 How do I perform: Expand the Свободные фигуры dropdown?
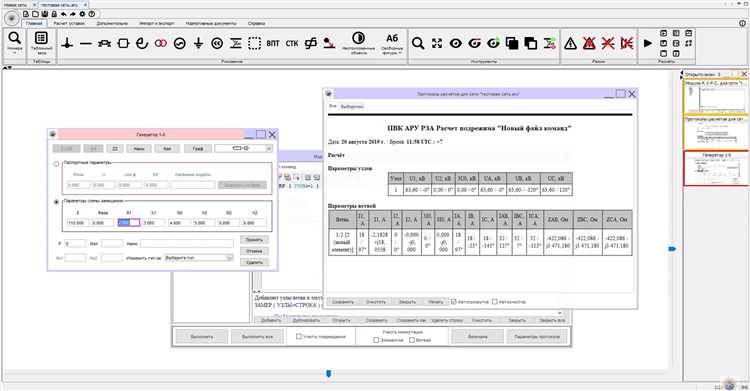click(x=392, y=43)
